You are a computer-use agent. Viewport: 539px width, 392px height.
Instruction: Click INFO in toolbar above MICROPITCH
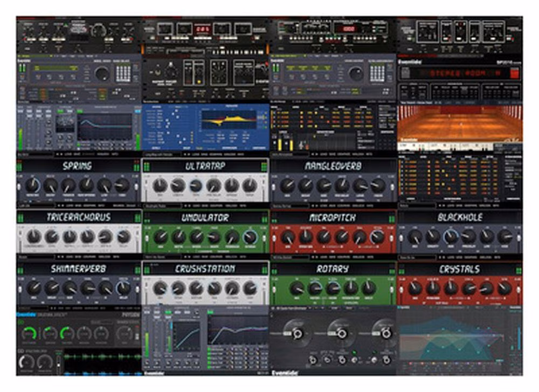(370, 206)
